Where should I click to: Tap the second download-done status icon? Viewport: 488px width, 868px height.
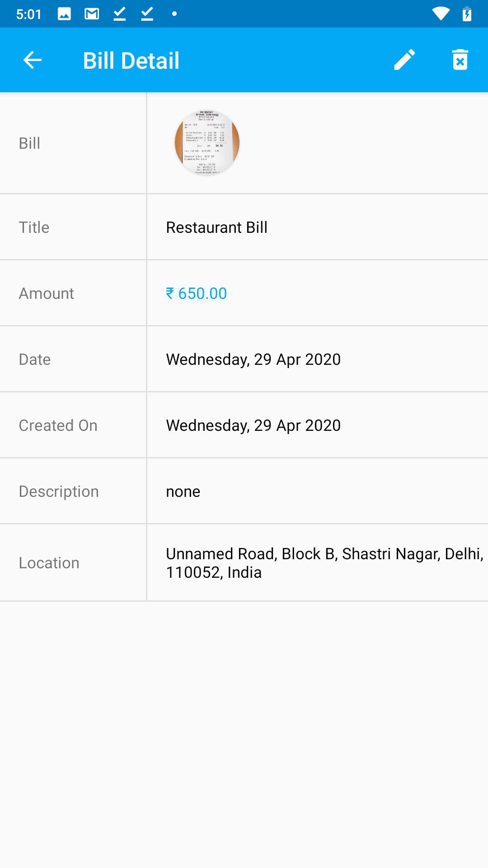[x=147, y=14]
